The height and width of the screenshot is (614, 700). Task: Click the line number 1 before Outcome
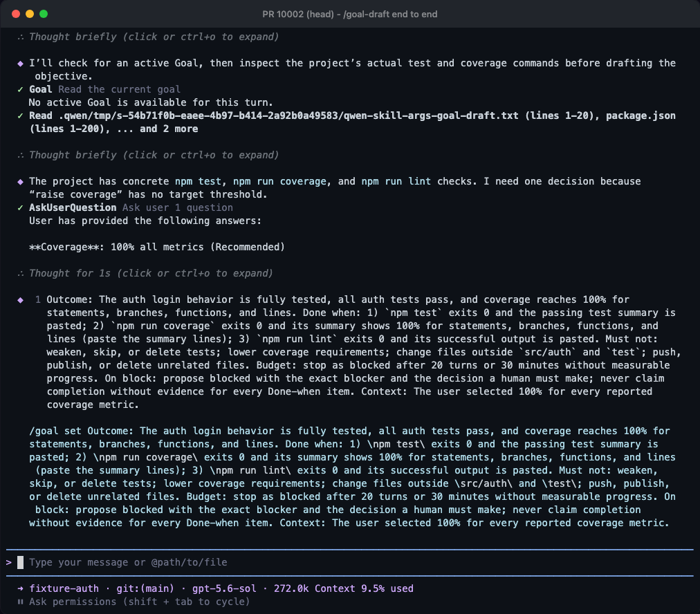[38, 299]
